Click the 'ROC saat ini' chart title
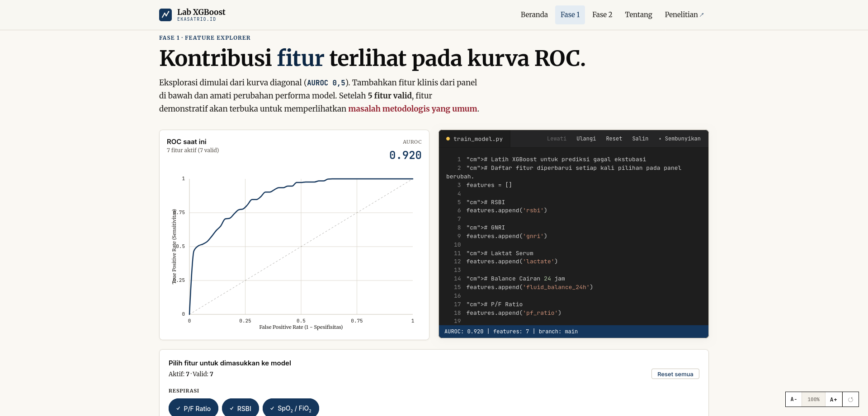Viewport: 868px width, 416px height. (x=186, y=142)
